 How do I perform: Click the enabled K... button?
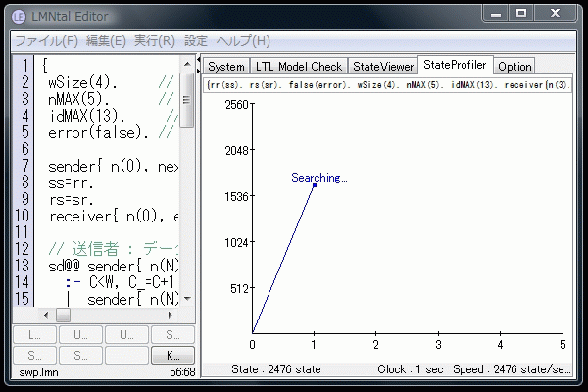173,355
